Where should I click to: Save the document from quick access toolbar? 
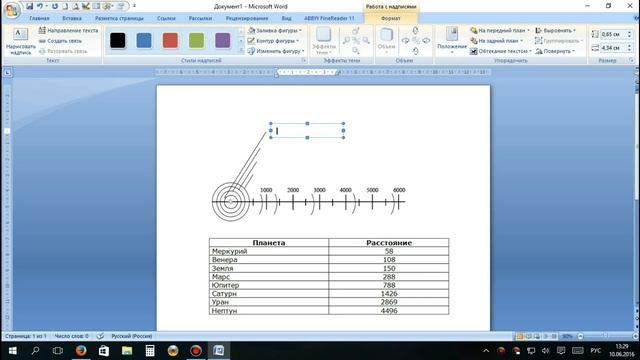29,6
